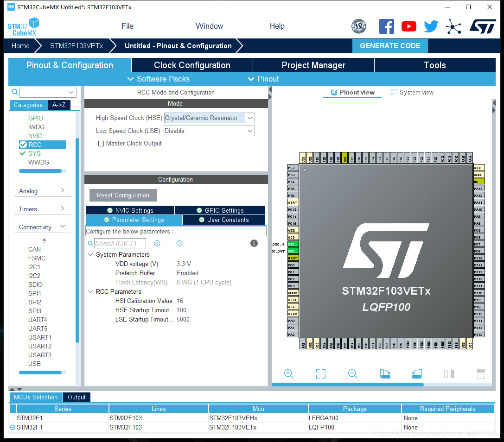Viewport: 504px width, 442px height.
Task: Open the Window menu
Action: [209, 26]
